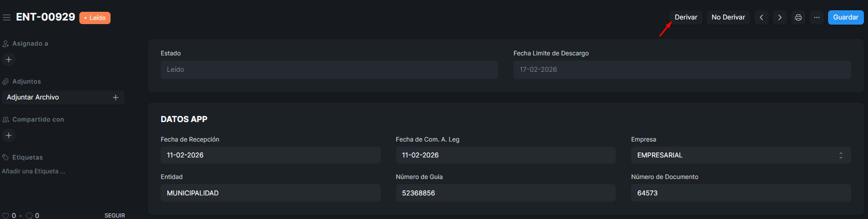The image size is (868, 219).
Task: Save the document with Guardar
Action: (x=845, y=17)
